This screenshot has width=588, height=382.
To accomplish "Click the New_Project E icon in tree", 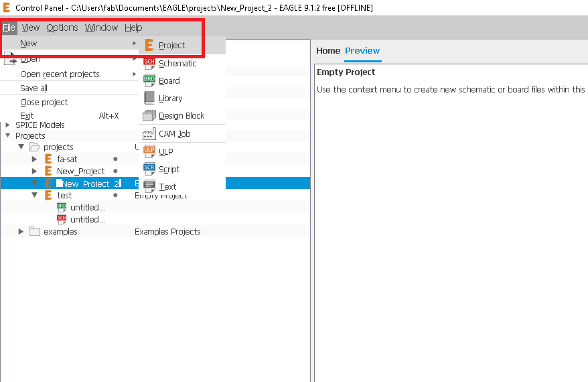I will click(48, 171).
